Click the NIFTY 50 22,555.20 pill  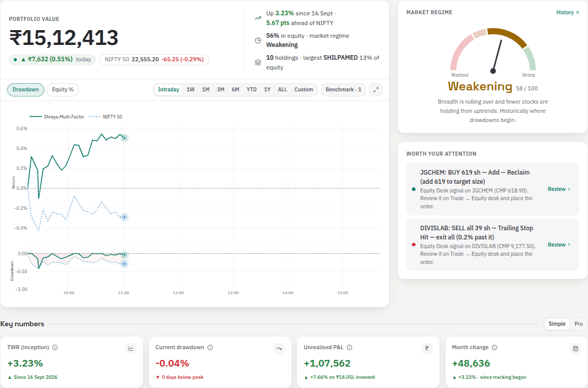tap(154, 59)
